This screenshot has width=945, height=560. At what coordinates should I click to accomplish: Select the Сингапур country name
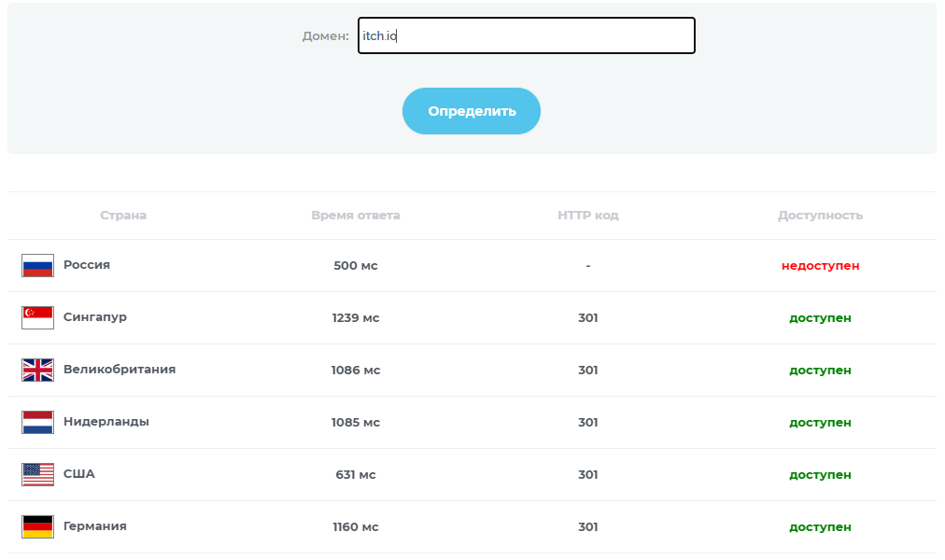(95, 317)
